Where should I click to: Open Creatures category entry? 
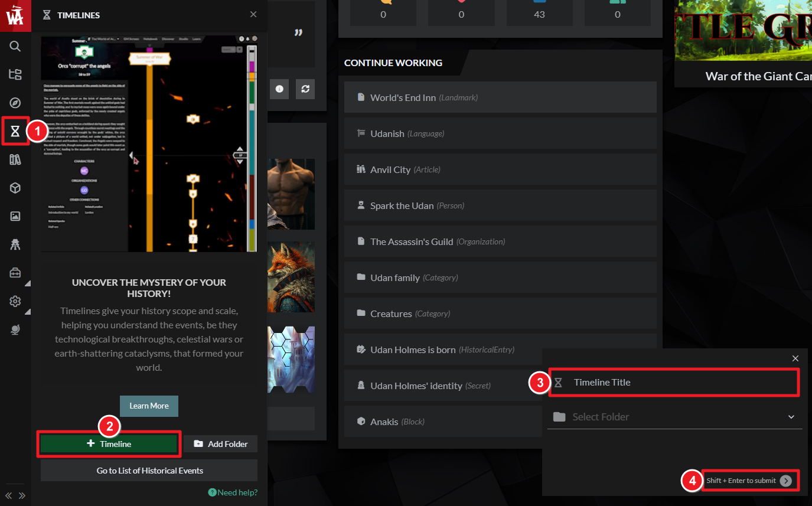pyautogui.click(x=500, y=314)
